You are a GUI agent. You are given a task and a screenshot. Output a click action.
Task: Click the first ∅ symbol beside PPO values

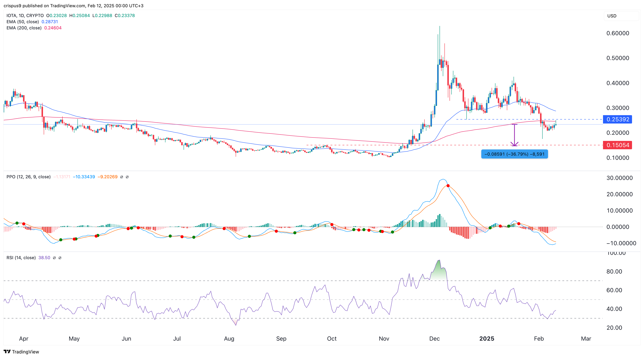coord(122,177)
